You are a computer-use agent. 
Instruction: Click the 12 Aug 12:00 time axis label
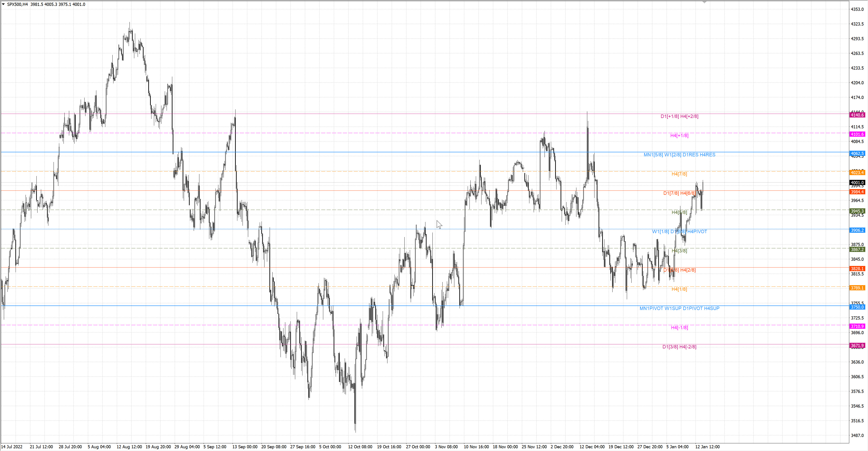click(x=129, y=447)
